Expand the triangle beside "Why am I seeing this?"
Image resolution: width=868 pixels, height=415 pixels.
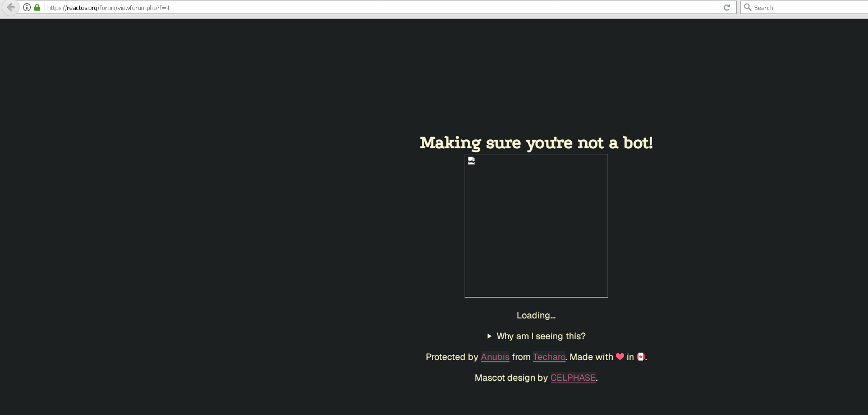point(489,336)
